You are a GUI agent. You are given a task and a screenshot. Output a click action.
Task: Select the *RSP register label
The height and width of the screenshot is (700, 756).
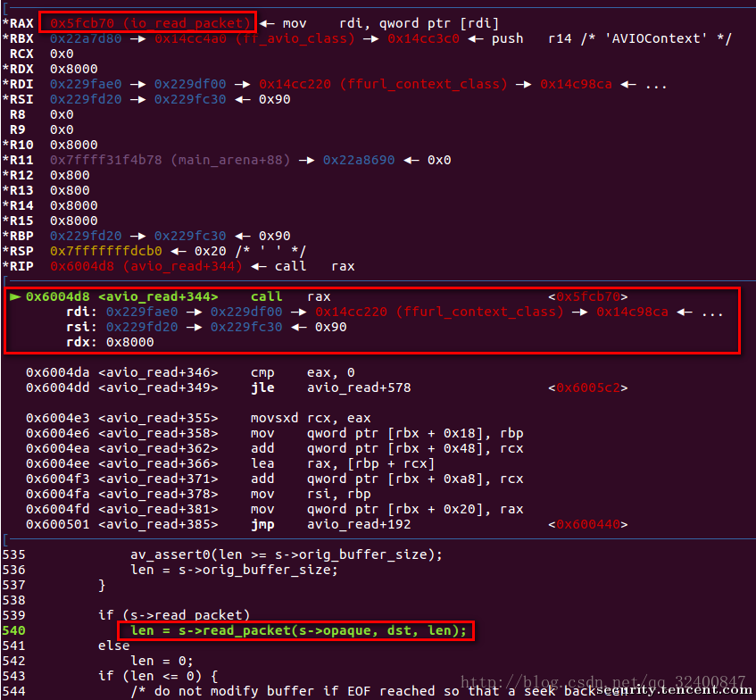coord(18,252)
